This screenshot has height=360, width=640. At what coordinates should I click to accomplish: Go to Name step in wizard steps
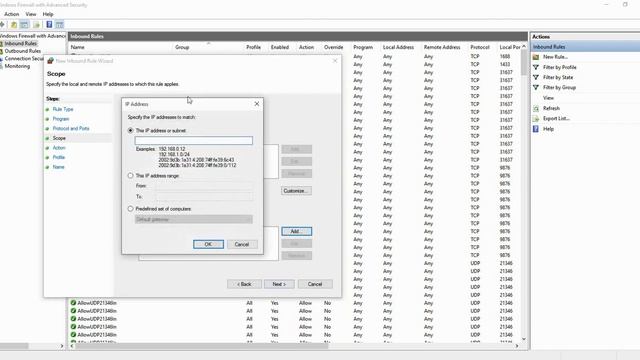(x=58, y=167)
